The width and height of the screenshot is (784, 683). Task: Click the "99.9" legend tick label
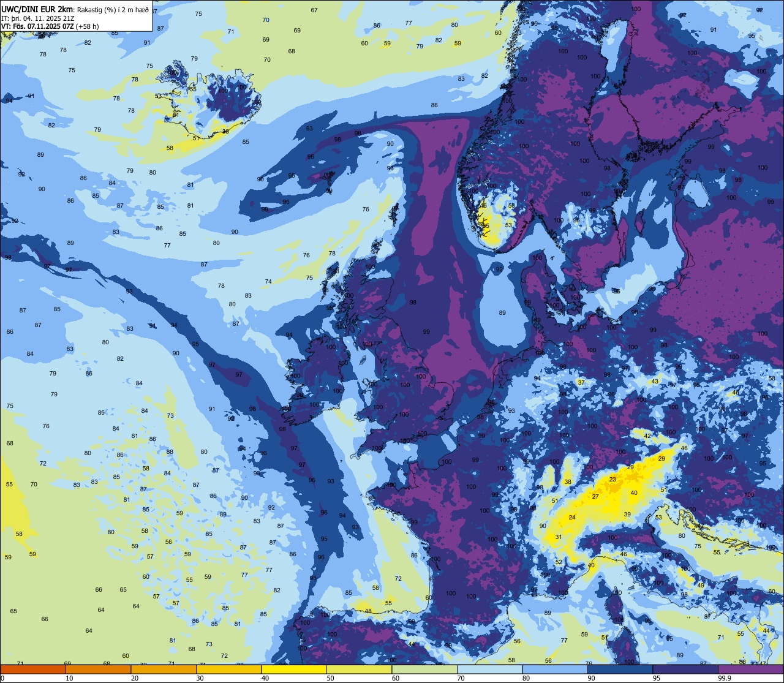tap(725, 678)
